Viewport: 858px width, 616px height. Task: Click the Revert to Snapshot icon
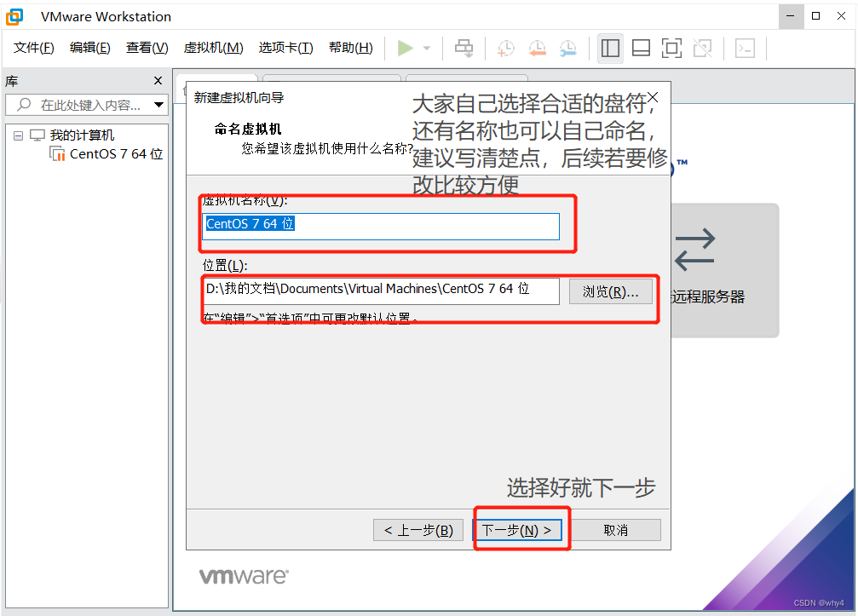tap(537, 49)
